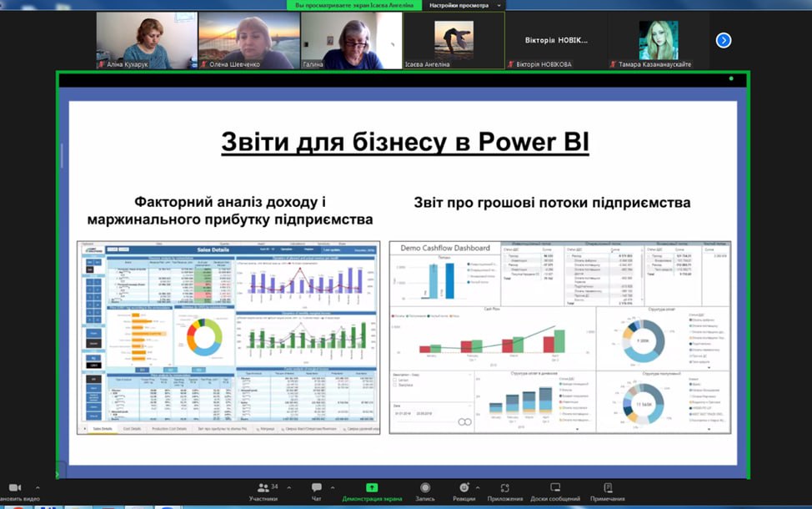Click the upper blue donut chart in Cashflow dashboard
812x509 pixels.
pyautogui.click(x=643, y=340)
